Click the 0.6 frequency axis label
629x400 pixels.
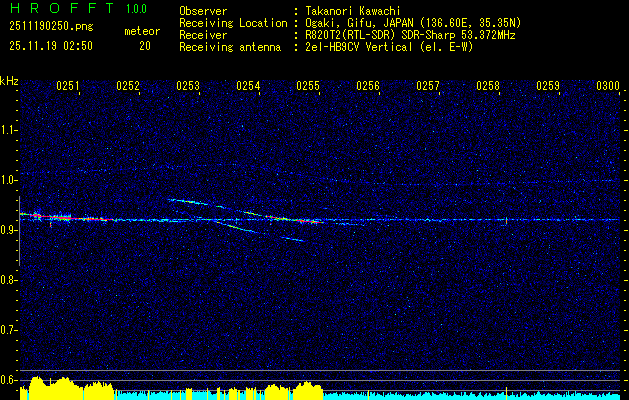8,380
